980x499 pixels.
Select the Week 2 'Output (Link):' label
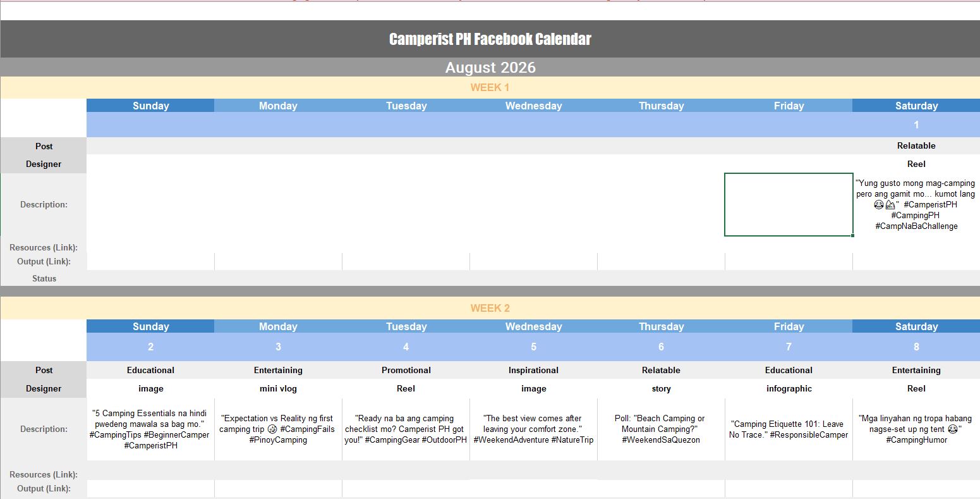(44, 488)
